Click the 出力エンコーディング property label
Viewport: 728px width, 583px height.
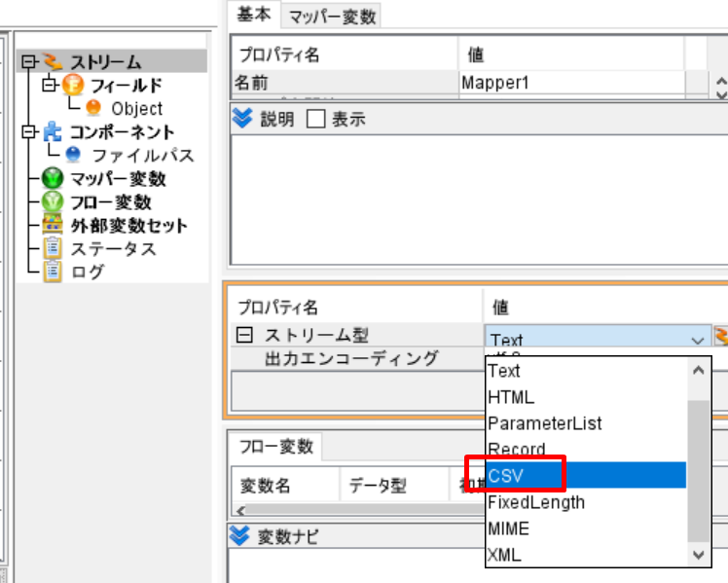(351, 358)
